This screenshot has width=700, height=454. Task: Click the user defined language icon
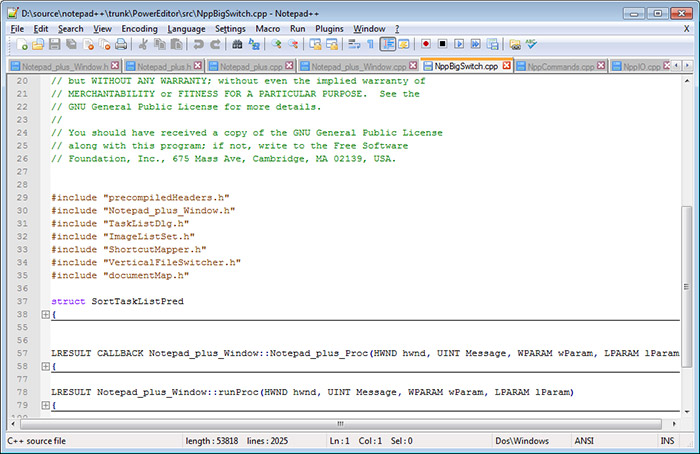[404, 44]
